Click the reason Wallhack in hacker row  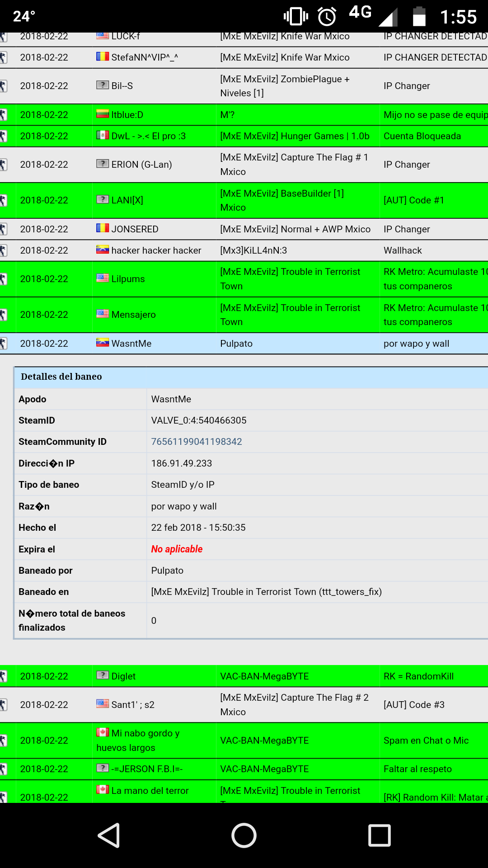click(x=403, y=250)
